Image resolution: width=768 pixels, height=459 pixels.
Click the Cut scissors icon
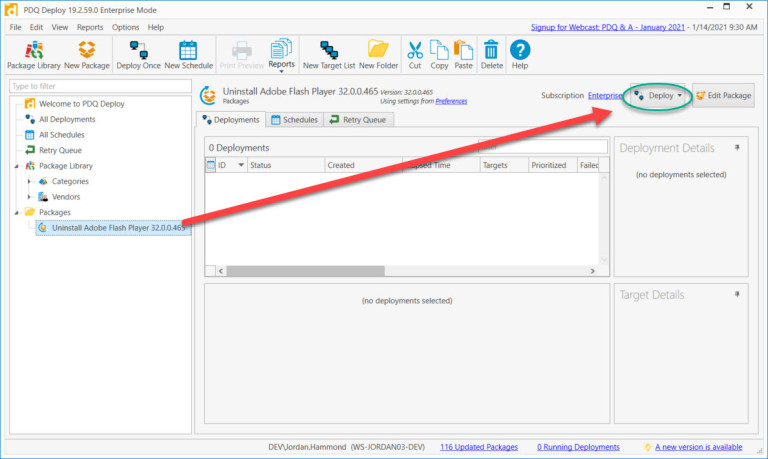(415, 55)
